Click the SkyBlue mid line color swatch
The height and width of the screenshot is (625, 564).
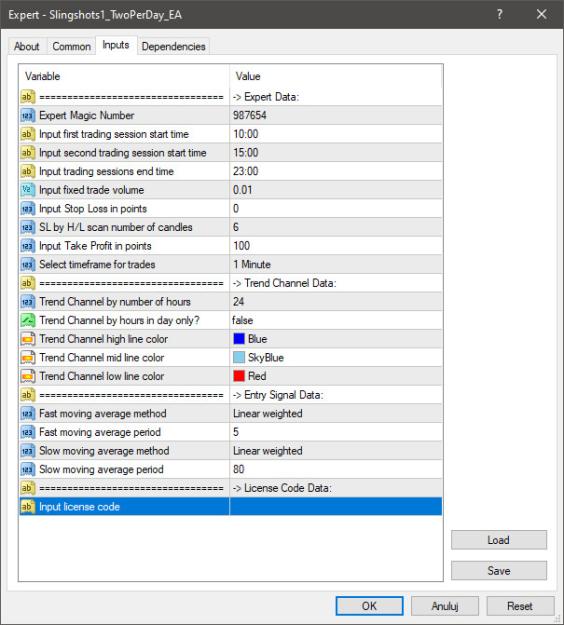(x=239, y=358)
